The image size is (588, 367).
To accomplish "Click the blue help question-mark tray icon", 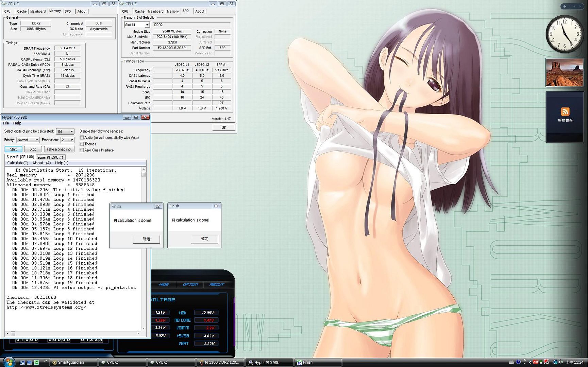I will (x=518, y=362).
